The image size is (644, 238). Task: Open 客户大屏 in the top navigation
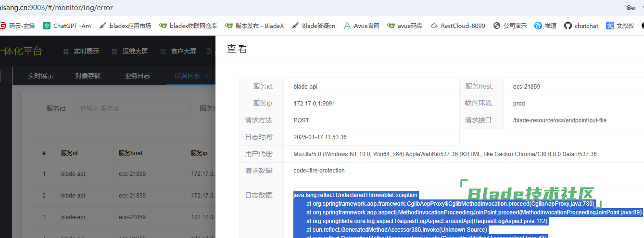(178, 51)
